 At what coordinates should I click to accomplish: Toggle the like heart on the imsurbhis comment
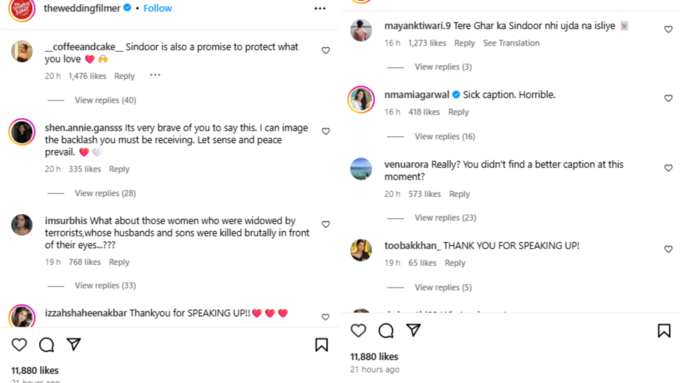[x=326, y=224]
